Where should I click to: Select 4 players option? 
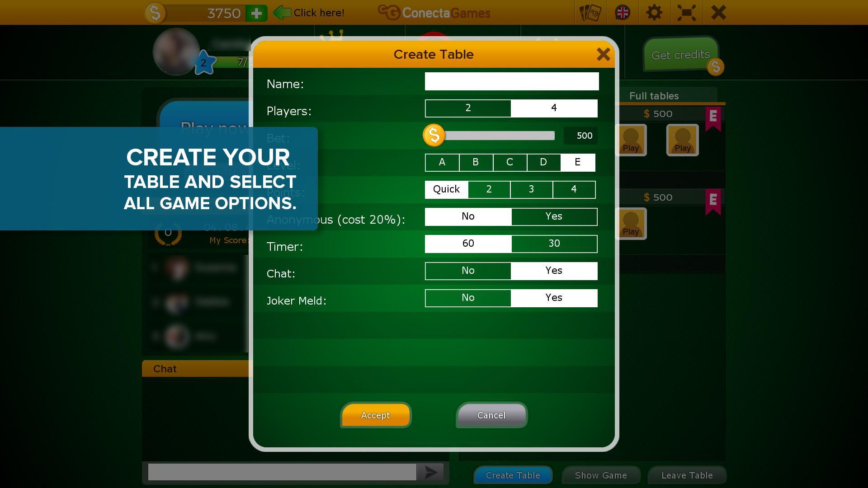coord(554,108)
